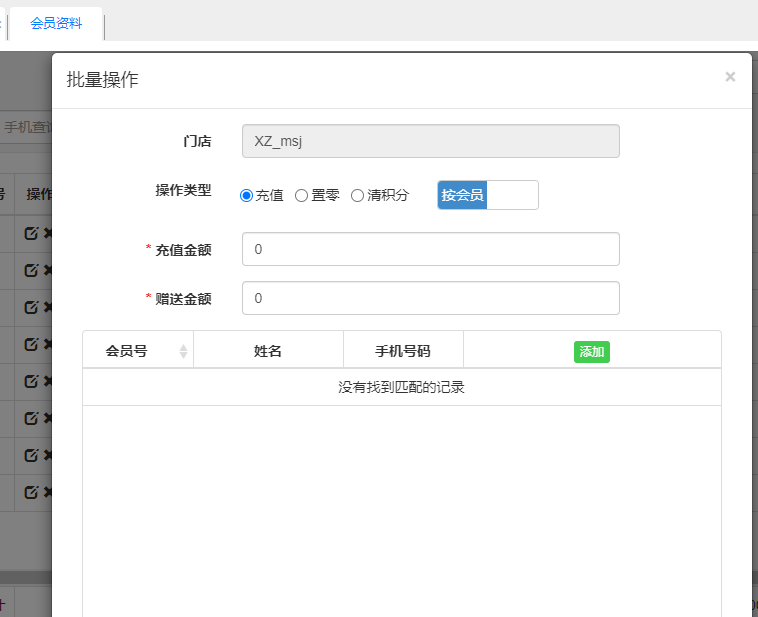This screenshot has width=758, height=617.
Task: Click sort arrows icon beside 会员号
Action: (x=183, y=351)
